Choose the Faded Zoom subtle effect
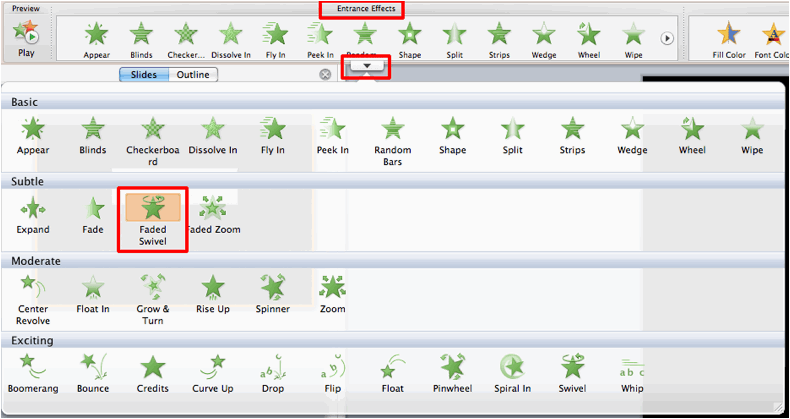790x419 pixels. 212,213
